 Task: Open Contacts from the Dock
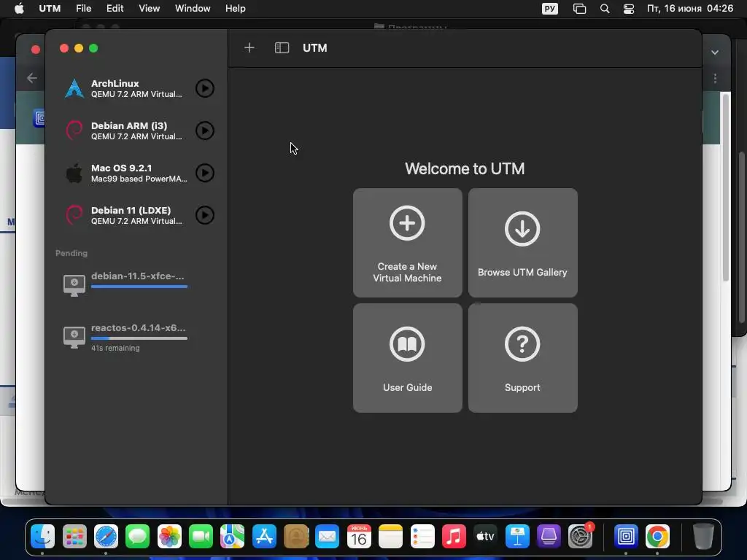pos(296,537)
